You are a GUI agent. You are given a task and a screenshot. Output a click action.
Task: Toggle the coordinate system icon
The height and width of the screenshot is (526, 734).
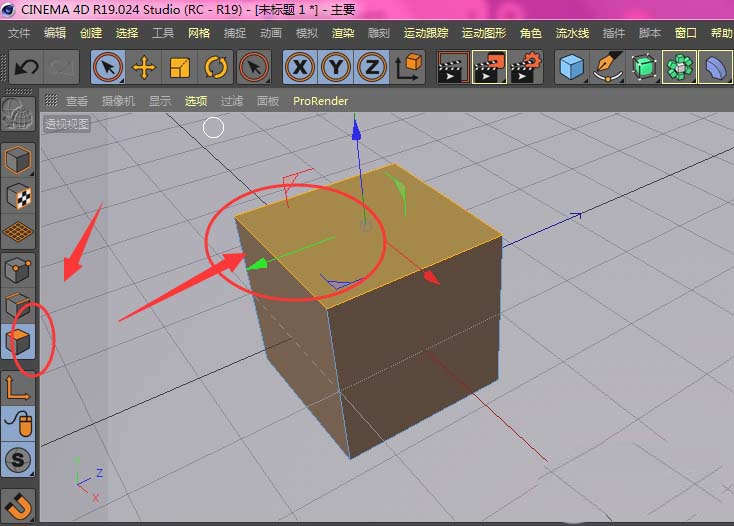click(x=408, y=67)
